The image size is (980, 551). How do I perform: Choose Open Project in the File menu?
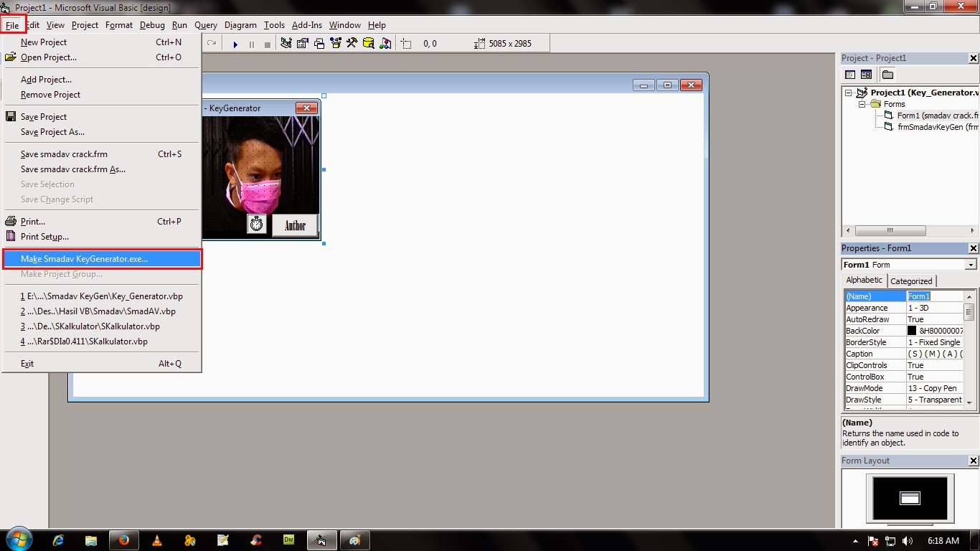(102, 57)
